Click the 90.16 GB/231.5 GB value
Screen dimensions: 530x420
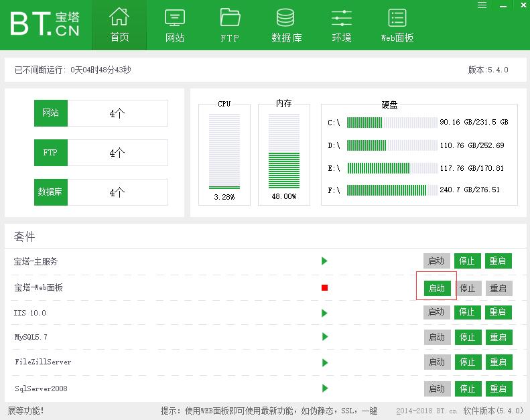474,122
